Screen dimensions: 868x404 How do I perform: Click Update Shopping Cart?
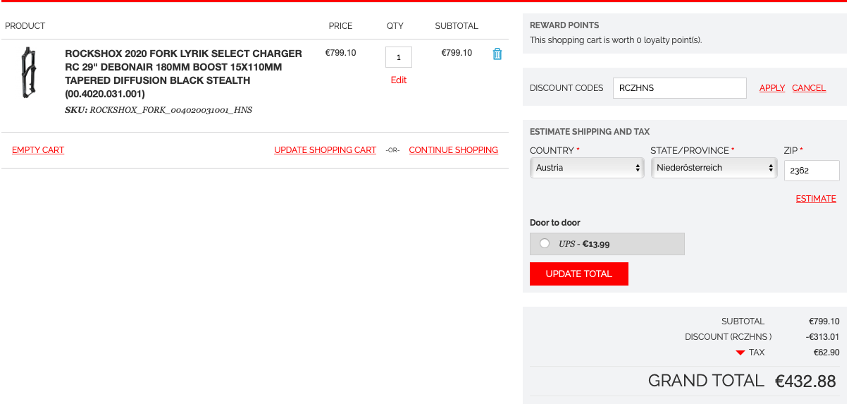click(325, 150)
